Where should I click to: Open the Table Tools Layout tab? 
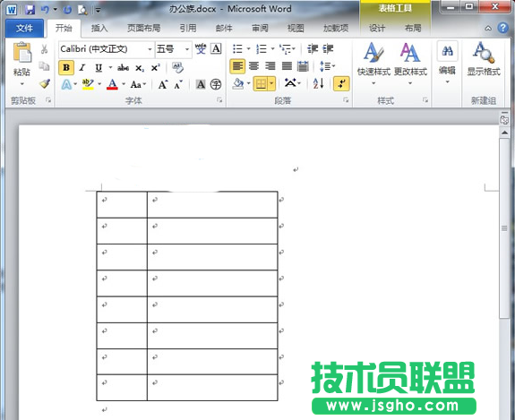(413, 29)
